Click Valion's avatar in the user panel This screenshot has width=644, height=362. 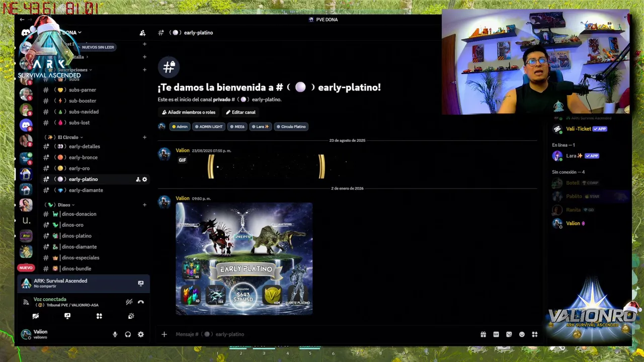pyautogui.click(x=26, y=334)
